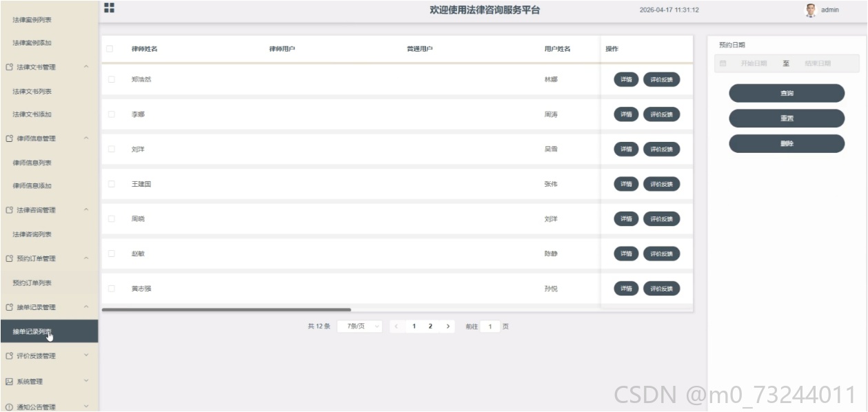Go to the next page with the right arrow
868x412 pixels.
[448, 327]
